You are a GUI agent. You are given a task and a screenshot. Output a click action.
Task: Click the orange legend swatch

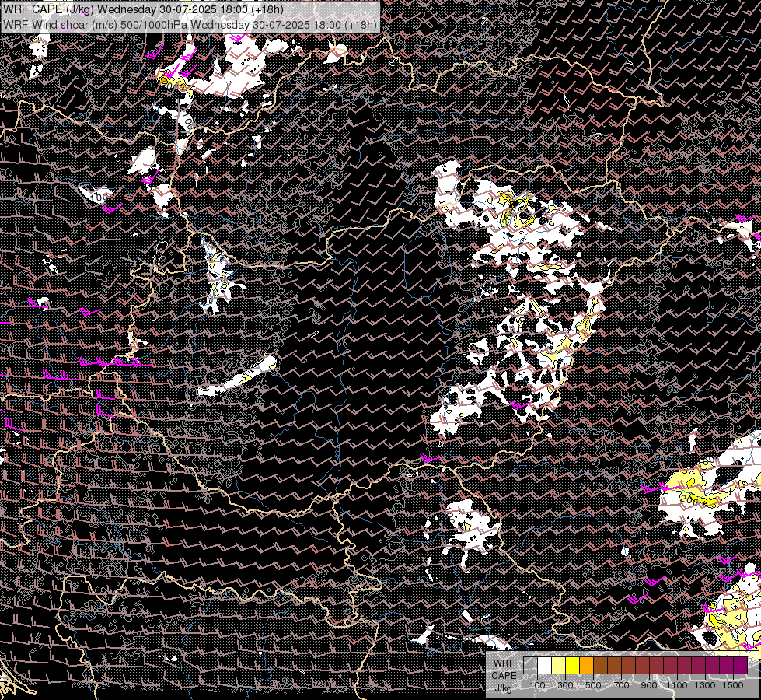(586, 666)
